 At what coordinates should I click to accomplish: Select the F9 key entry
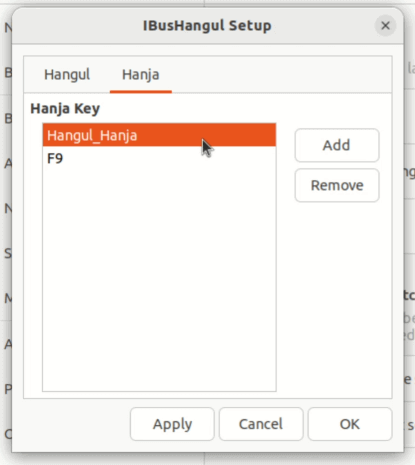159,158
